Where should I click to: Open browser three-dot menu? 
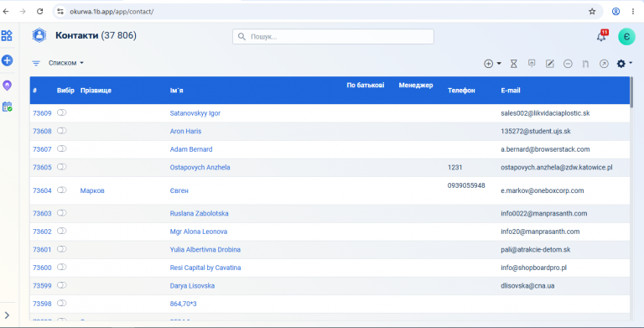tap(633, 12)
